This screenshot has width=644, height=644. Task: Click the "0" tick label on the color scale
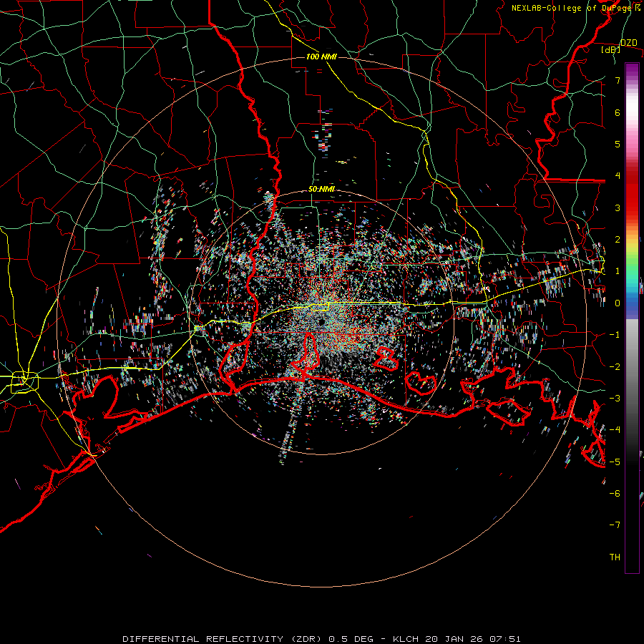coord(618,303)
